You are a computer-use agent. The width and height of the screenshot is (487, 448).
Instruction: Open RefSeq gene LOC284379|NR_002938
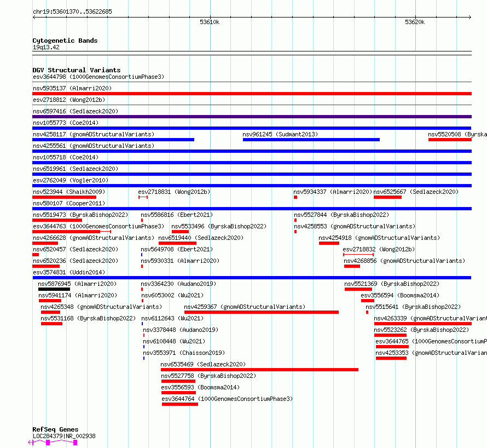click(x=64, y=436)
